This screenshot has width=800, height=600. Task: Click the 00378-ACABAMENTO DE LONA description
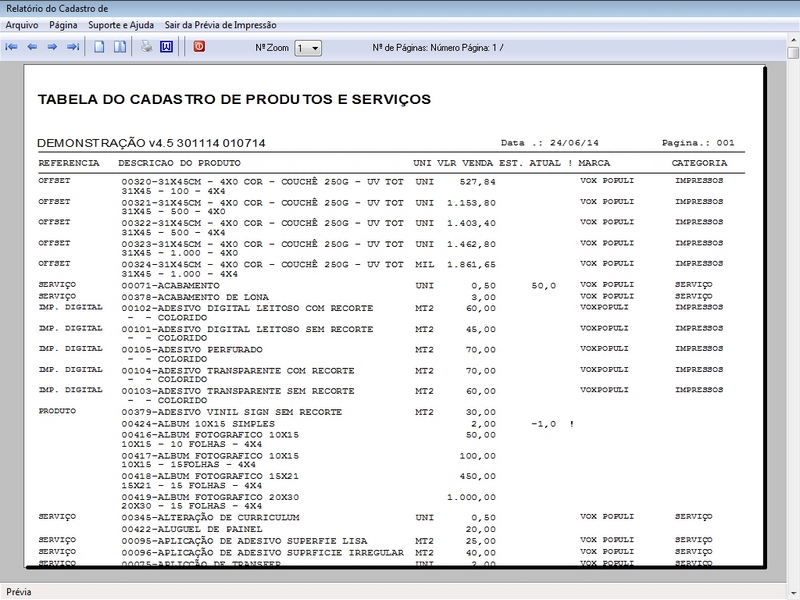click(195, 297)
